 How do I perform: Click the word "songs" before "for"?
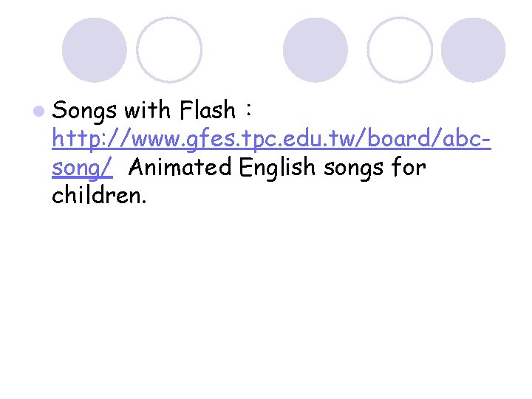pyautogui.click(x=353, y=168)
